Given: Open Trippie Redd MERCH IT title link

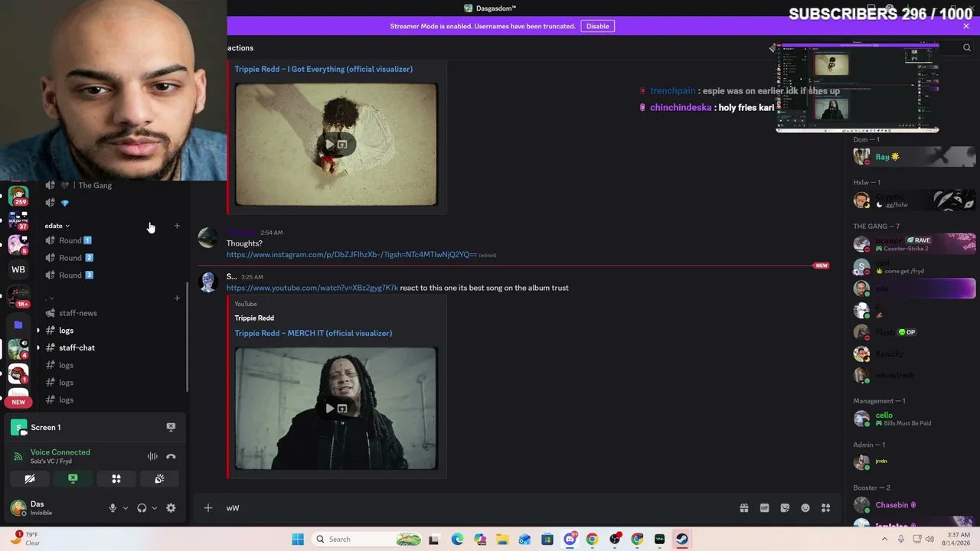Looking at the screenshot, I should point(313,333).
